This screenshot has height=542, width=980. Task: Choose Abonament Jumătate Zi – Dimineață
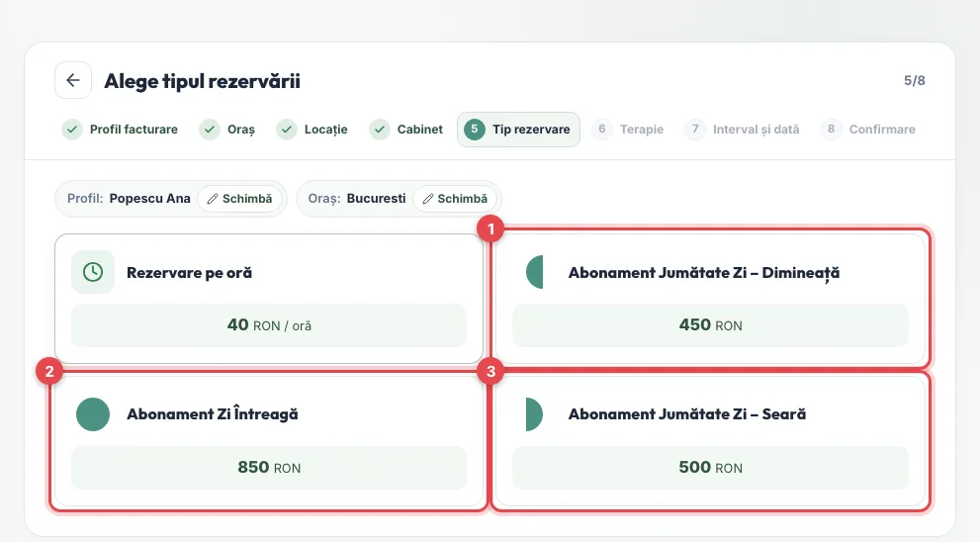[x=711, y=299]
